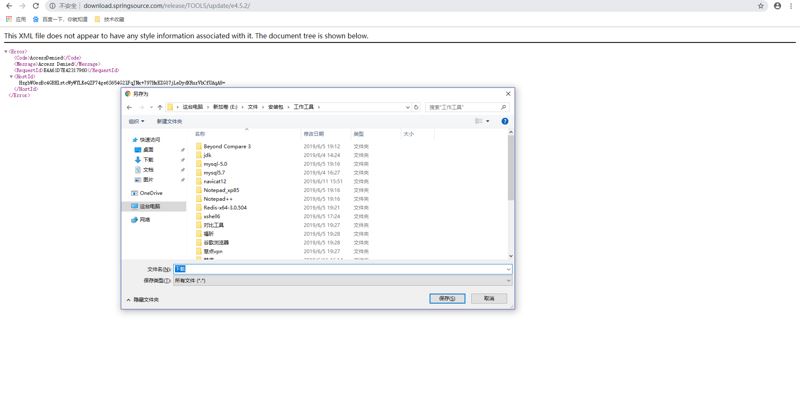Go back in the Save As dialog

[129, 107]
